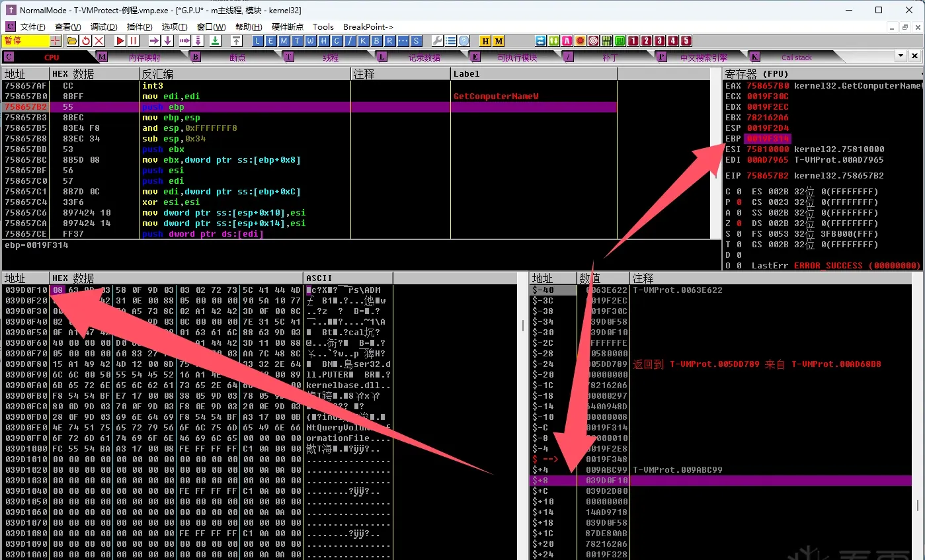Open Call stack with blue K button
Image resolution: width=925 pixels, height=560 pixels.
[x=363, y=41]
